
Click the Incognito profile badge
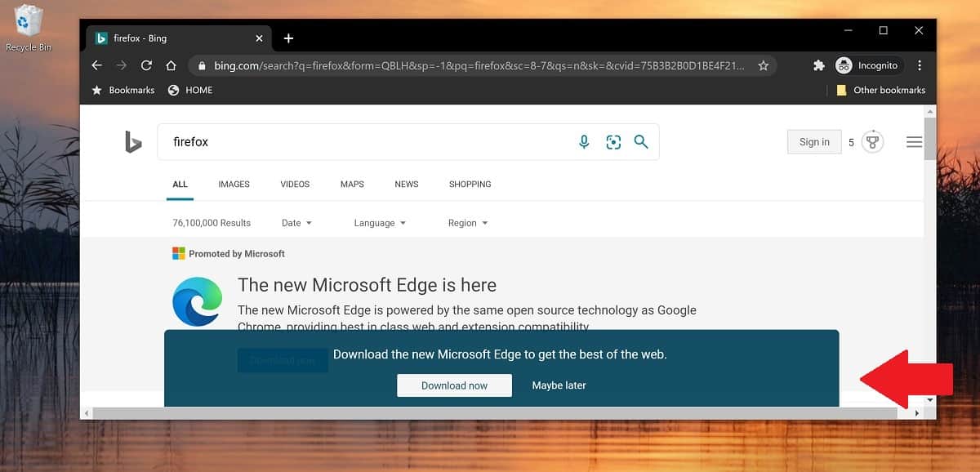tap(868, 65)
